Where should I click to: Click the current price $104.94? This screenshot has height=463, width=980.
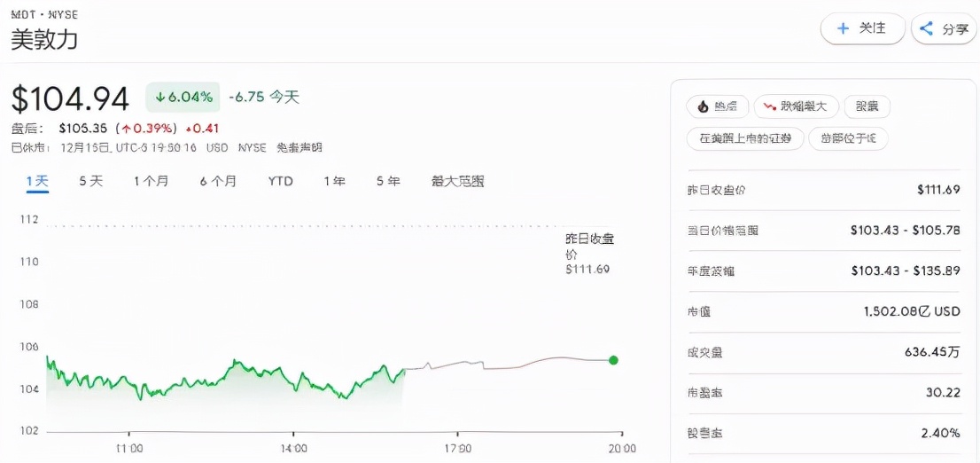(71, 98)
